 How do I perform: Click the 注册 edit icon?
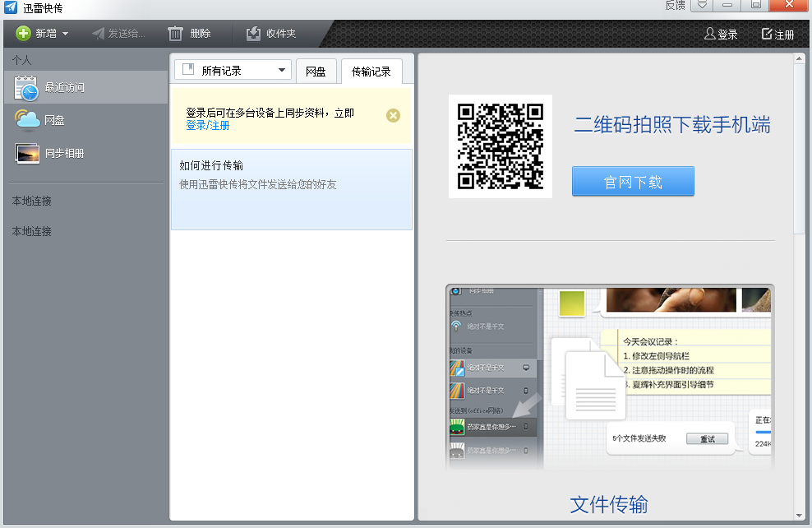point(767,34)
